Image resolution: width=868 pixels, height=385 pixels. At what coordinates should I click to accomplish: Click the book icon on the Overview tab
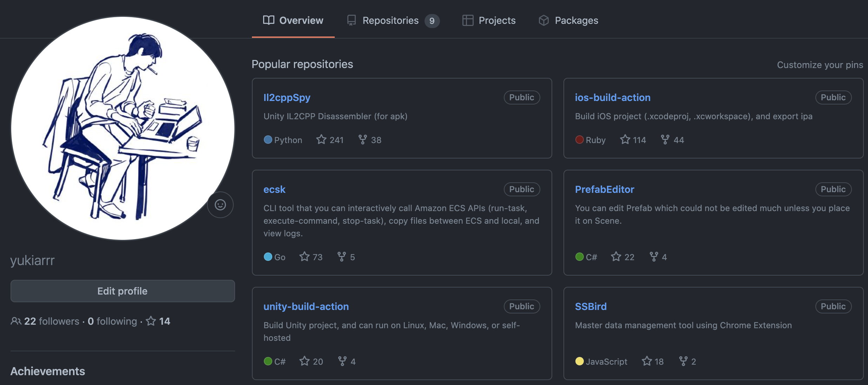click(x=269, y=20)
